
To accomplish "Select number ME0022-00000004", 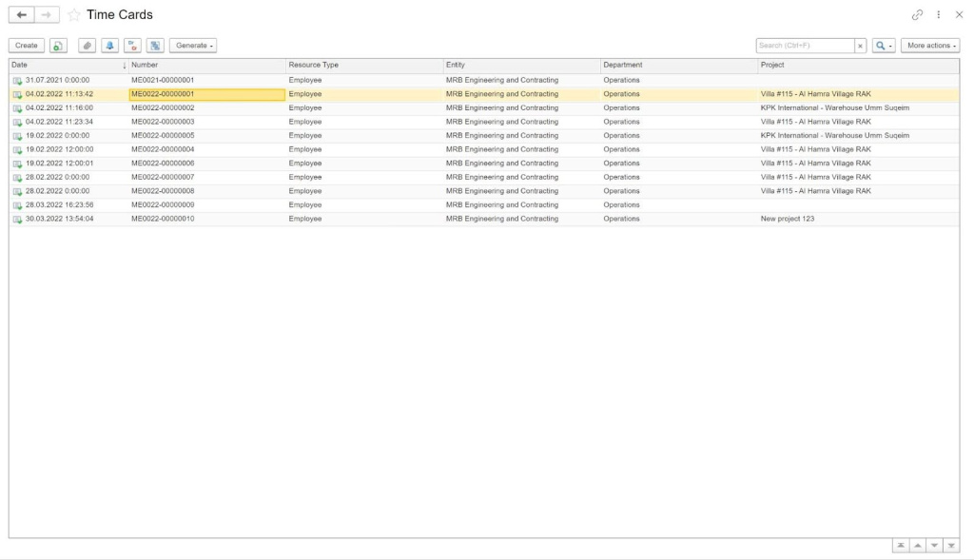I will (x=163, y=149).
